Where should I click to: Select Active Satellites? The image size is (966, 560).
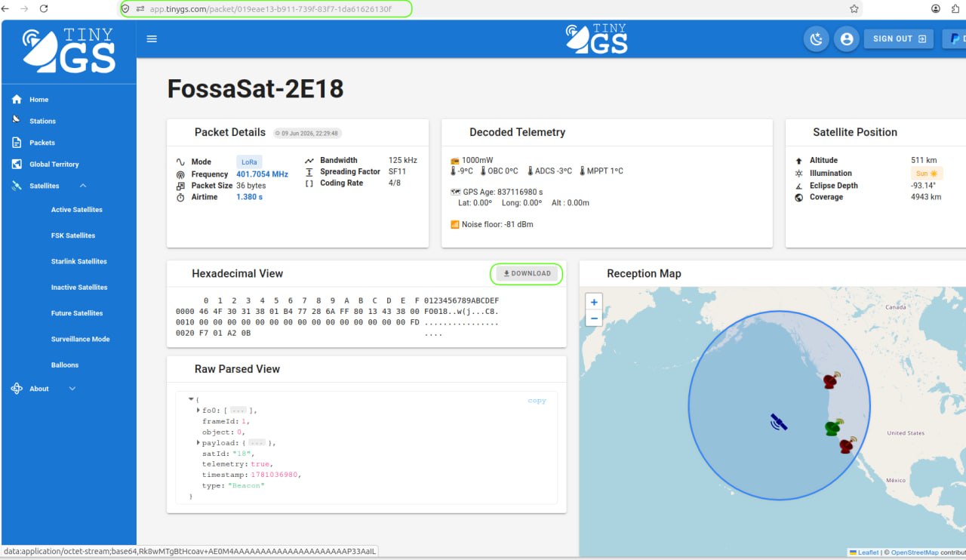[77, 210]
